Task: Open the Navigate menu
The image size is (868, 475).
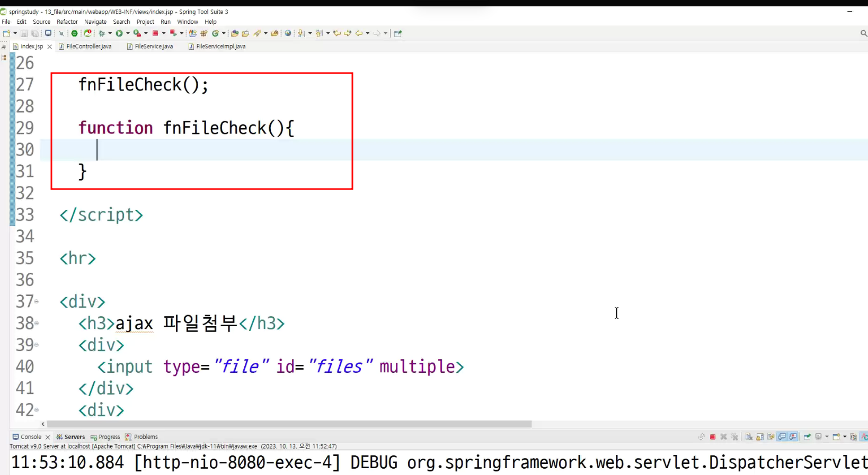Action: [95, 22]
